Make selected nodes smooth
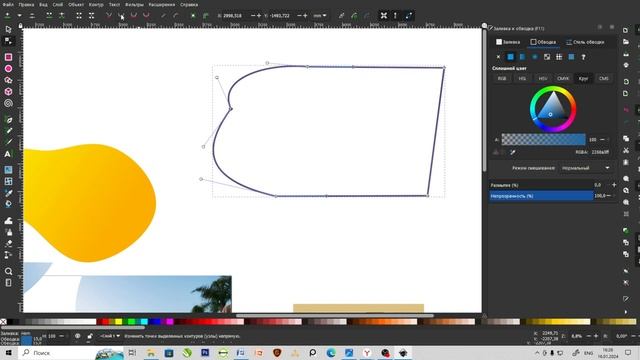Screen dimensions: 640x360 click(121, 16)
